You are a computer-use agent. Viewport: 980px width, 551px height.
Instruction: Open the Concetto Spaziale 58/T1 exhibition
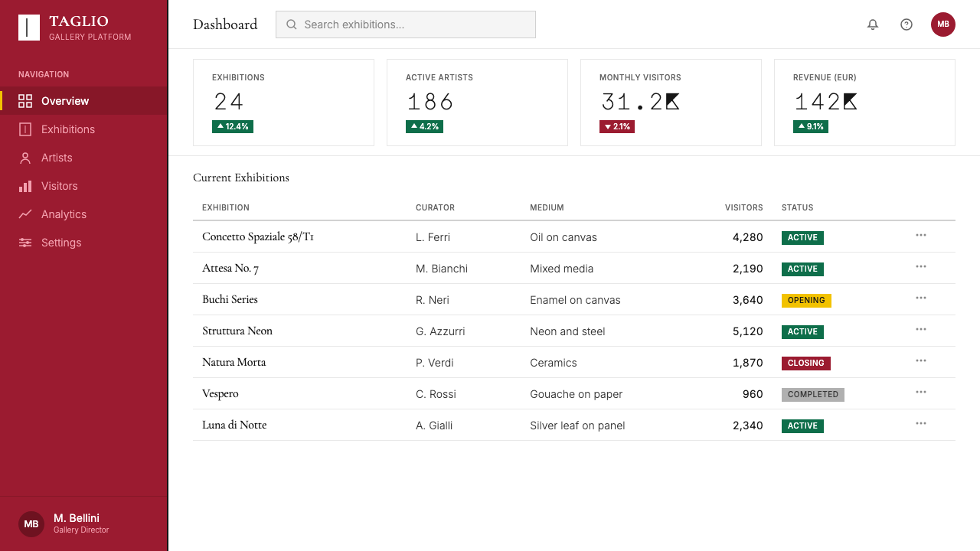point(258,236)
